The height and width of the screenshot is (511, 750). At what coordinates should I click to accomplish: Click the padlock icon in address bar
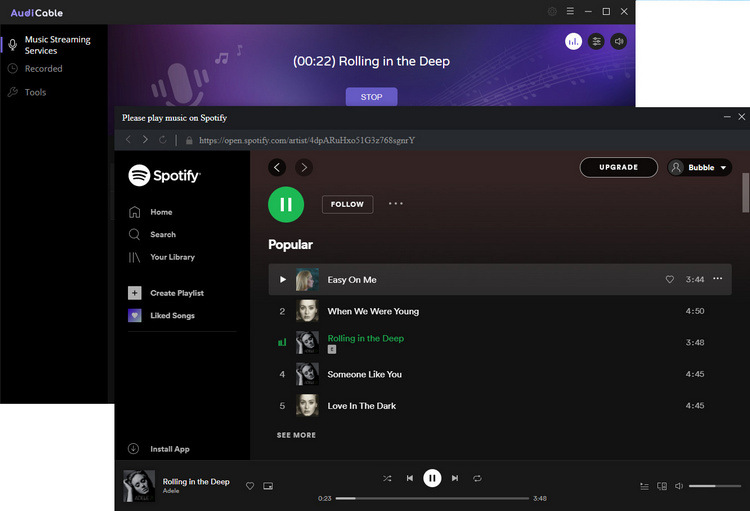tap(189, 140)
